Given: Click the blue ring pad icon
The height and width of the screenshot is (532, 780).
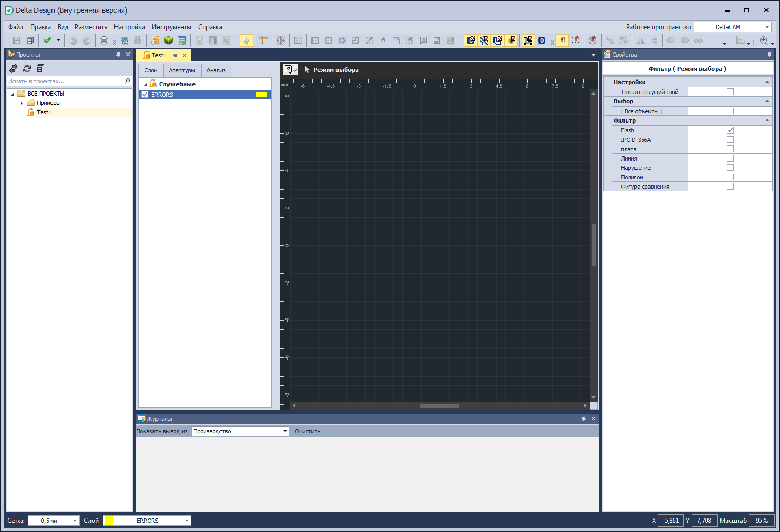Looking at the screenshot, I should tap(542, 41).
